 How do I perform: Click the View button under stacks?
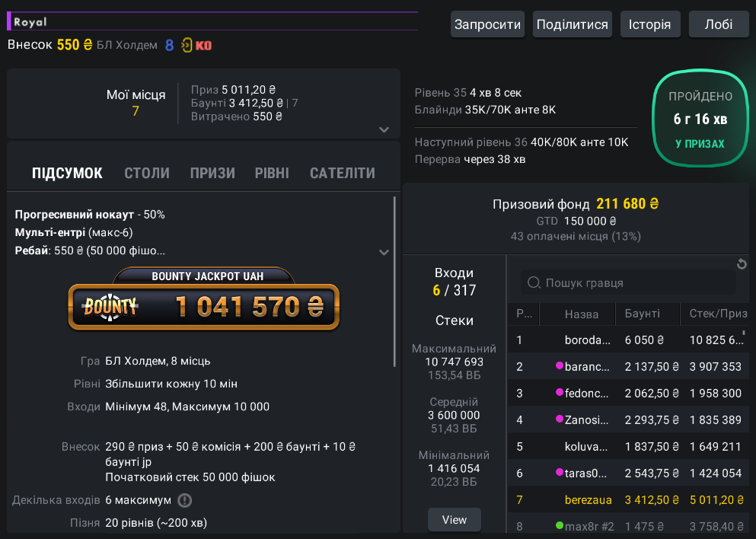[455, 520]
